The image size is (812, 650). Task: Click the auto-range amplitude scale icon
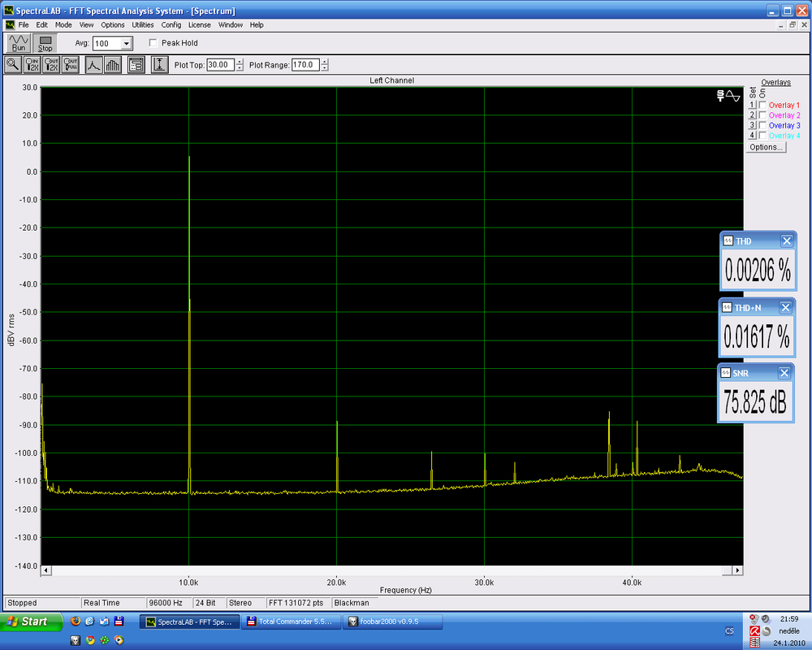point(159,65)
